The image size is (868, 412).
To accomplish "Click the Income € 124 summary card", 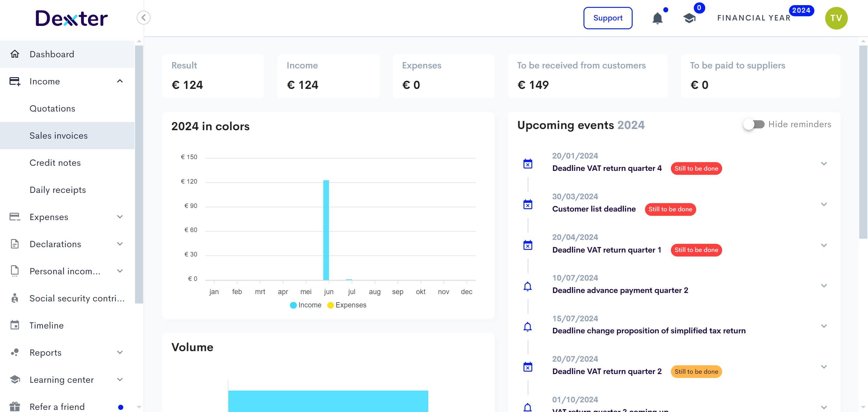I will tap(328, 76).
